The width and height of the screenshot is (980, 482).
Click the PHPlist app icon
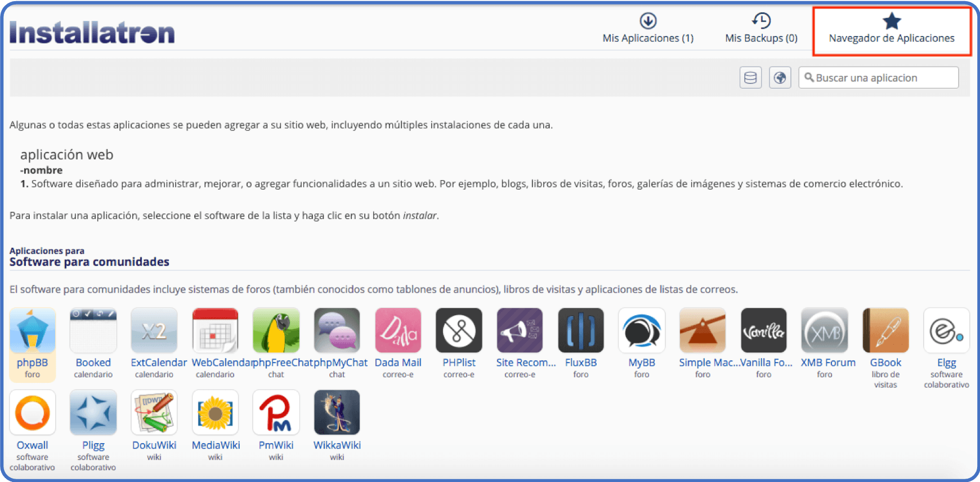pos(459,331)
